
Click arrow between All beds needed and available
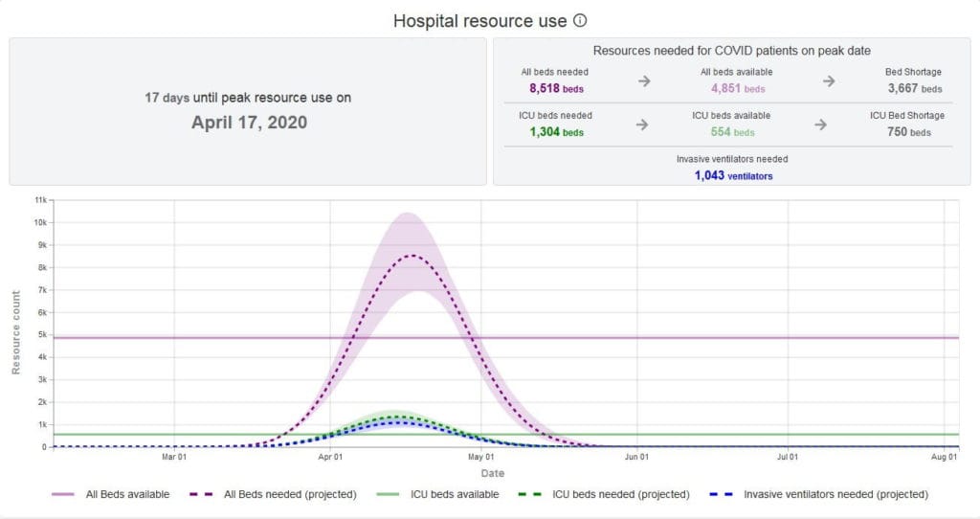[x=644, y=80]
